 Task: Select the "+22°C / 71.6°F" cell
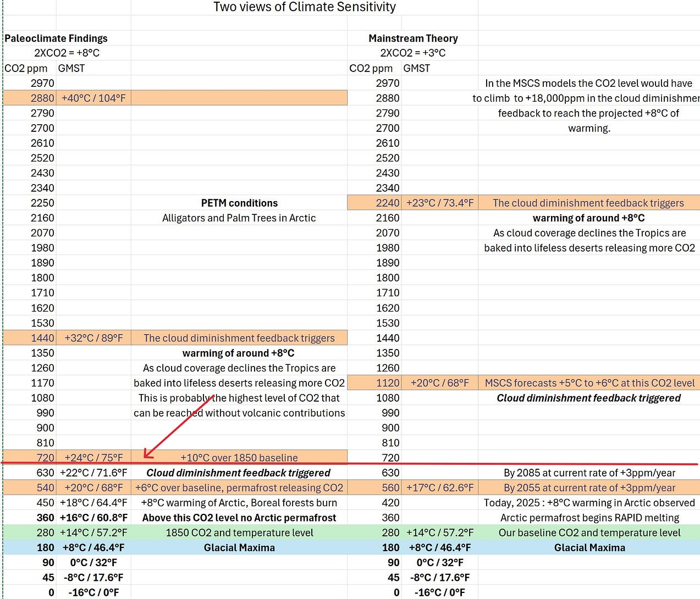point(93,473)
